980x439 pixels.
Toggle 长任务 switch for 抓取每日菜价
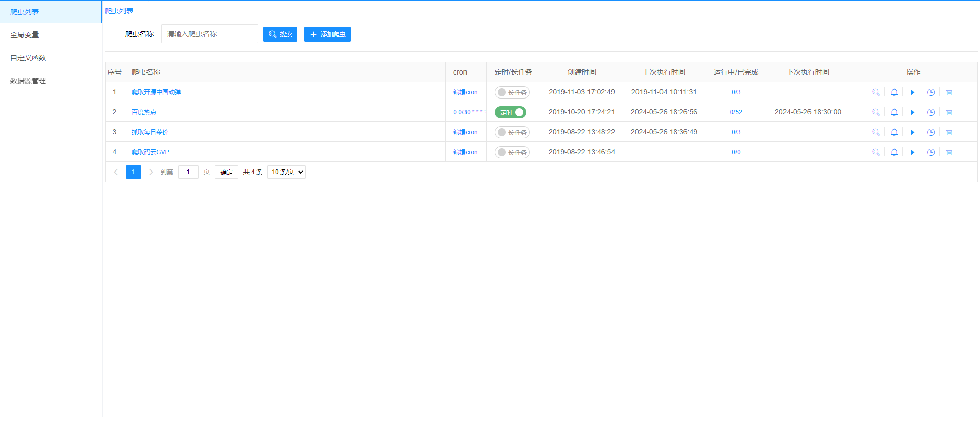[512, 132]
